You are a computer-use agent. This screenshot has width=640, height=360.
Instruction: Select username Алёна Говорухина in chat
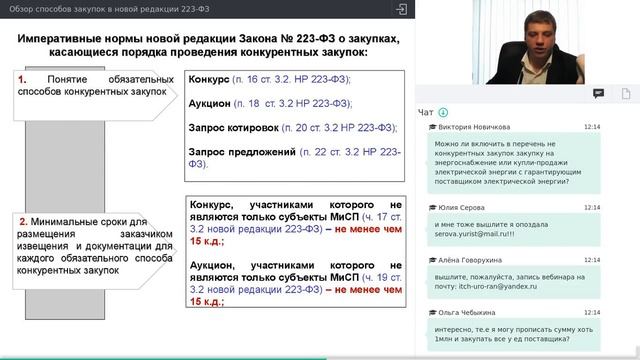[470, 260]
